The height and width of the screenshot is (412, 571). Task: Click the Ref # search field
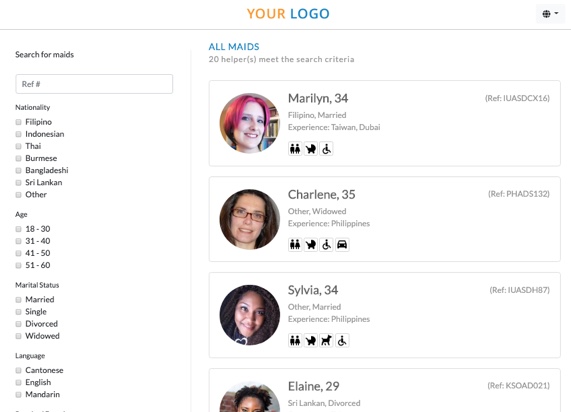(x=94, y=84)
